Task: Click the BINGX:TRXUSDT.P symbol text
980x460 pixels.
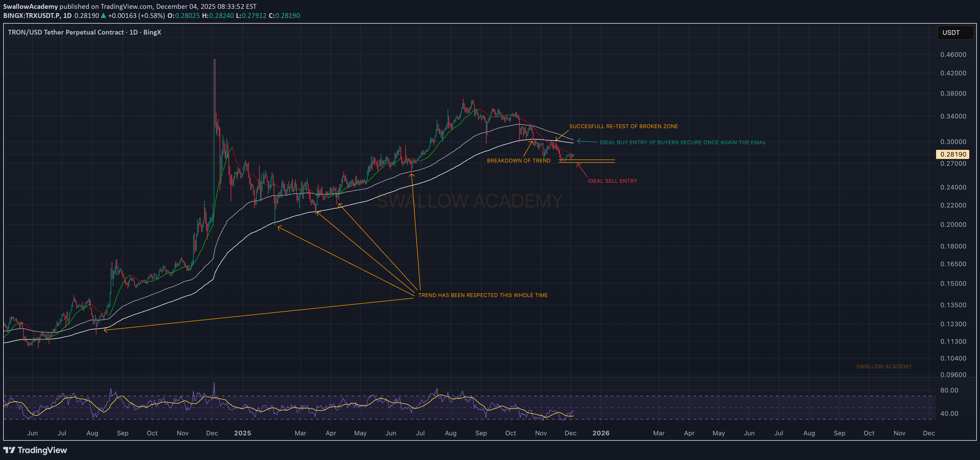Action: point(32,16)
